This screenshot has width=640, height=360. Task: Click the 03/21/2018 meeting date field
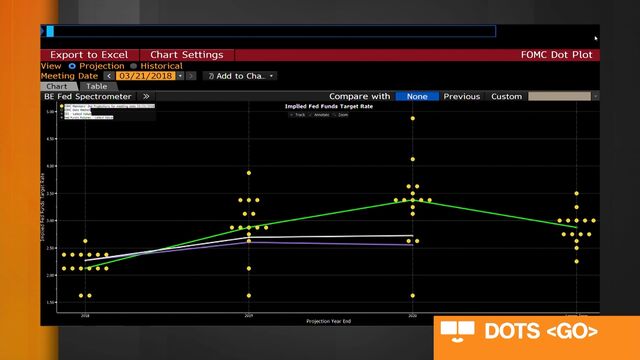coord(146,76)
